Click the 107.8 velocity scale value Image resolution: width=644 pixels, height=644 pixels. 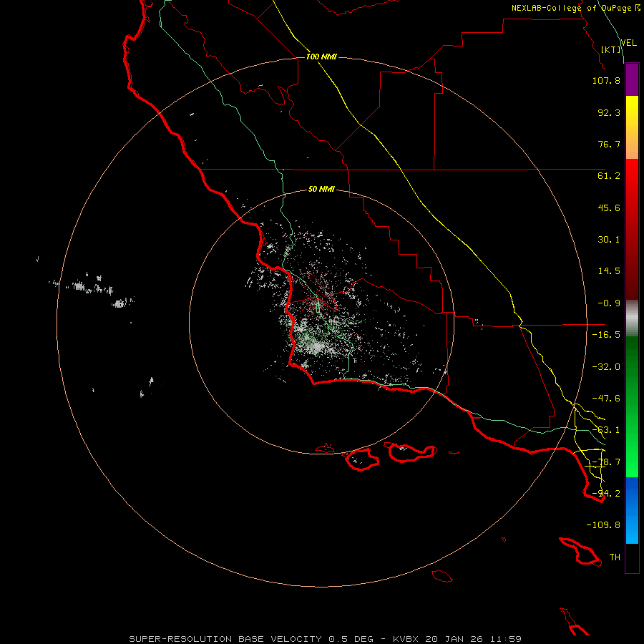(x=606, y=80)
